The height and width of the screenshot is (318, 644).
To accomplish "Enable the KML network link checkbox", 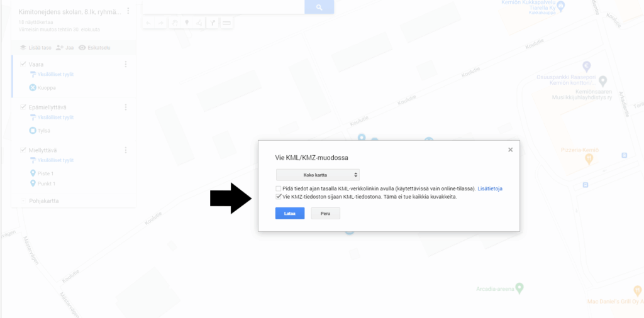I will [279, 189].
